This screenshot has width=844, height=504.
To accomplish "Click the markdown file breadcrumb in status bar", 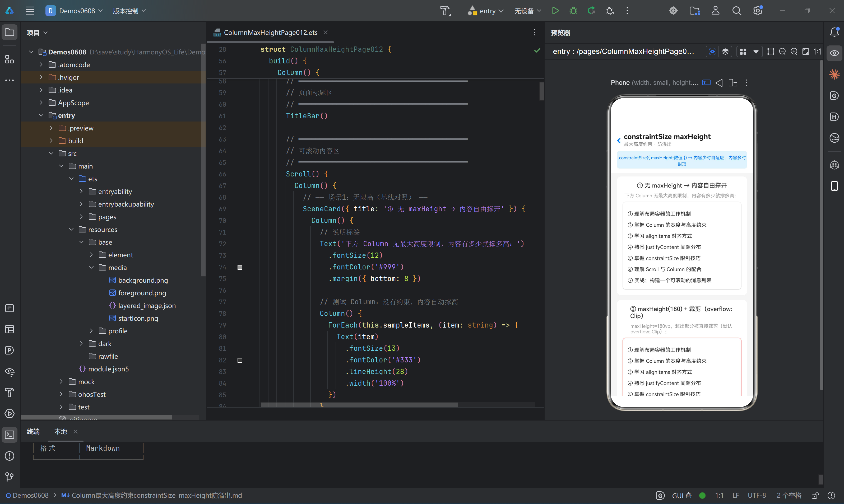I will [151, 496].
